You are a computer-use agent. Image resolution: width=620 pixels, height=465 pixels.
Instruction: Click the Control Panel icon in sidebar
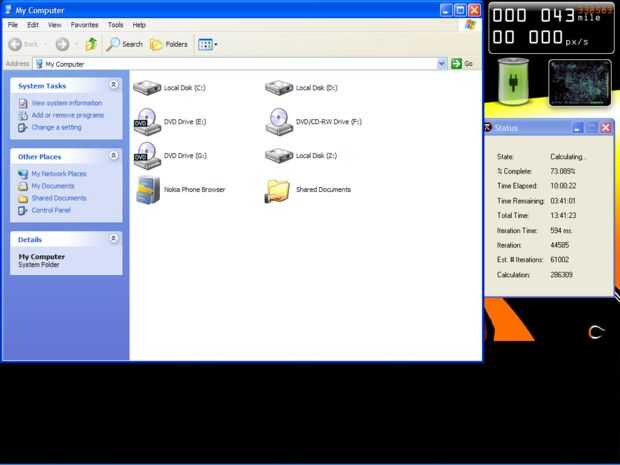coord(23,210)
